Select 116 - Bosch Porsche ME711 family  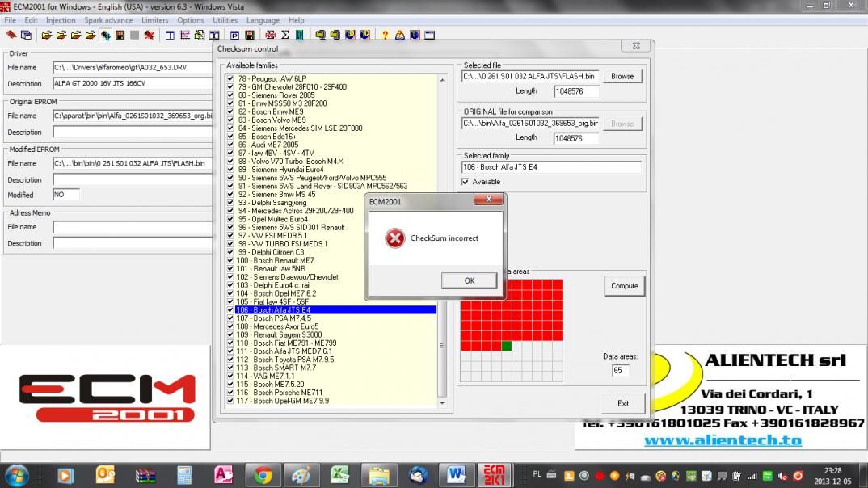335,393
